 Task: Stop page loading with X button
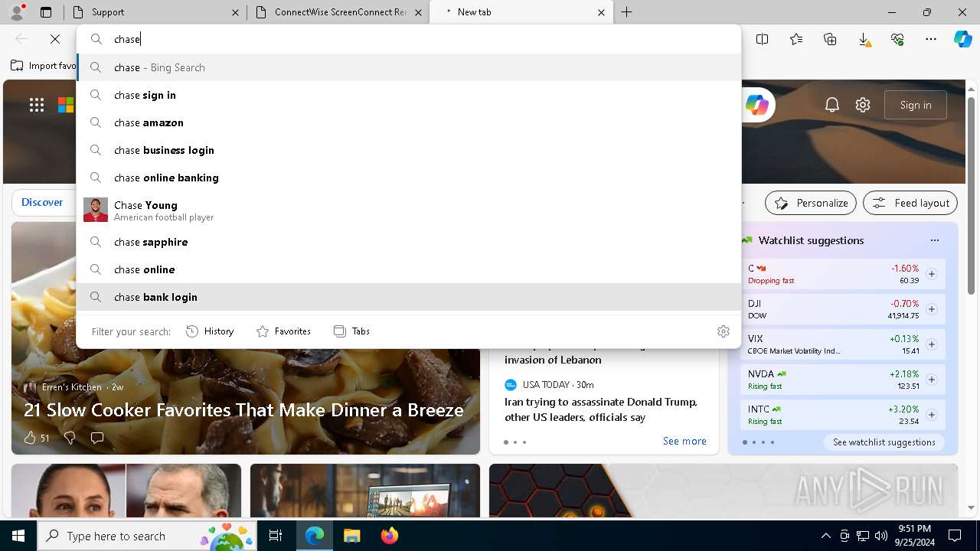55,39
